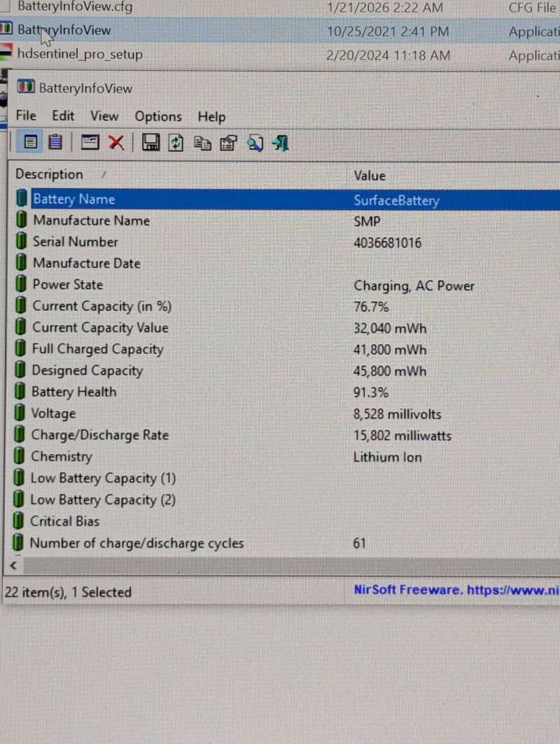Open the Help menu
560x744 pixels.
pyautogui.click(x=211, y=117)
